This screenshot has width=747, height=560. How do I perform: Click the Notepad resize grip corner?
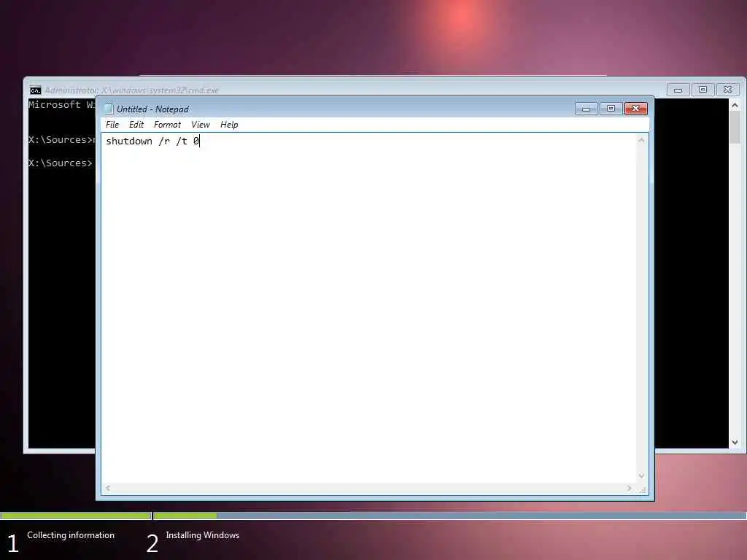(642, 489)
